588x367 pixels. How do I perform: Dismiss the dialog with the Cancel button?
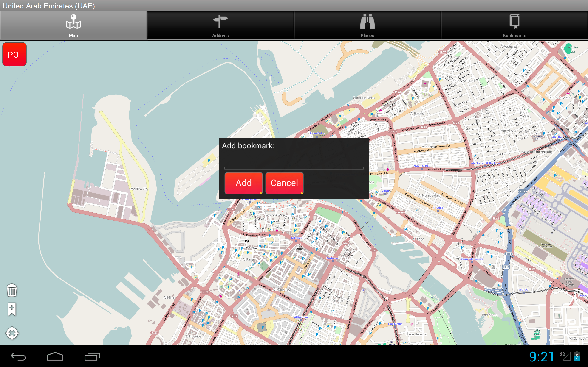(x=284, y=183)
